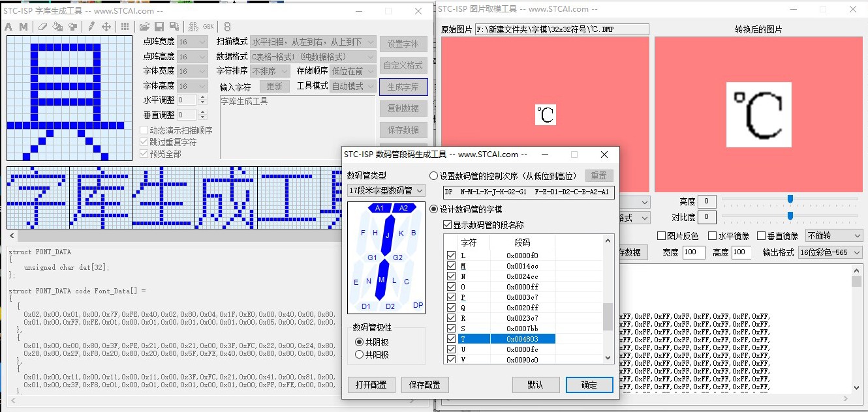Image resolution: width=868 pixels, height=412 pixels.
Task: Toggle segment A2 on the 17-segment display
Action: [x=404, y=208]
